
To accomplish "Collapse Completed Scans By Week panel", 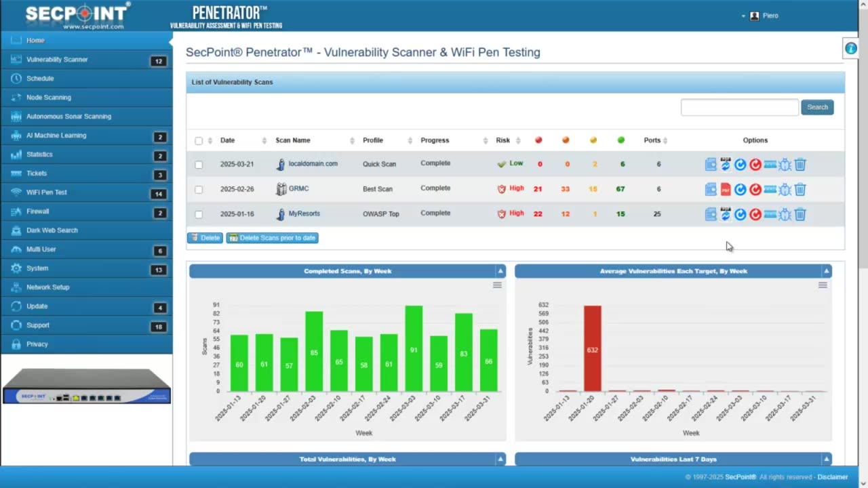I will [500, 271].
